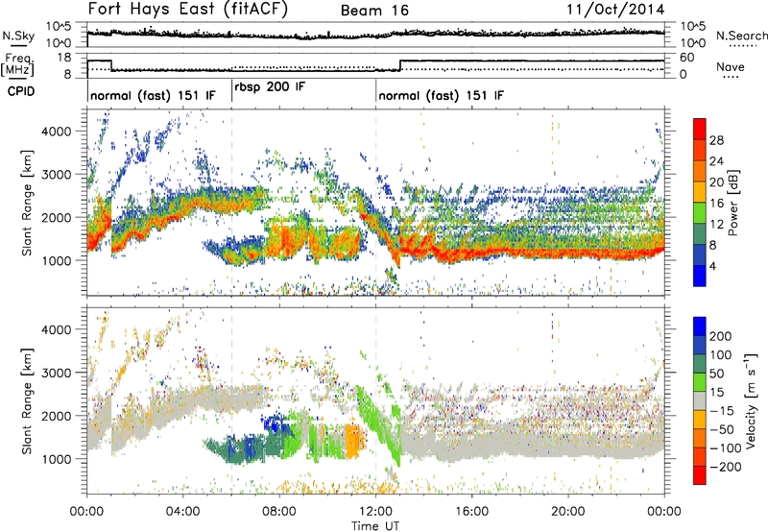Click the 'Fort Hays East (fitACF)' title
This screenshot has width=768, height=532.
click(188, 10)
